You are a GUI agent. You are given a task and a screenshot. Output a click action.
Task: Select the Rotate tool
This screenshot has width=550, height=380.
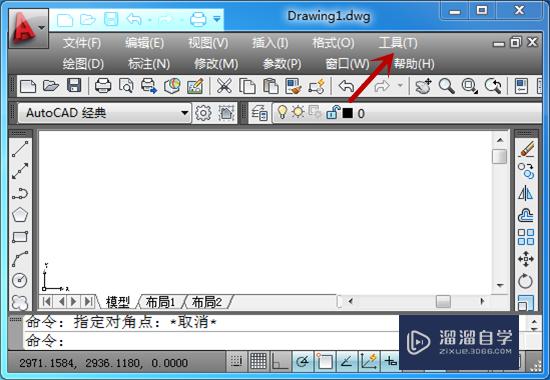[526, 281]
